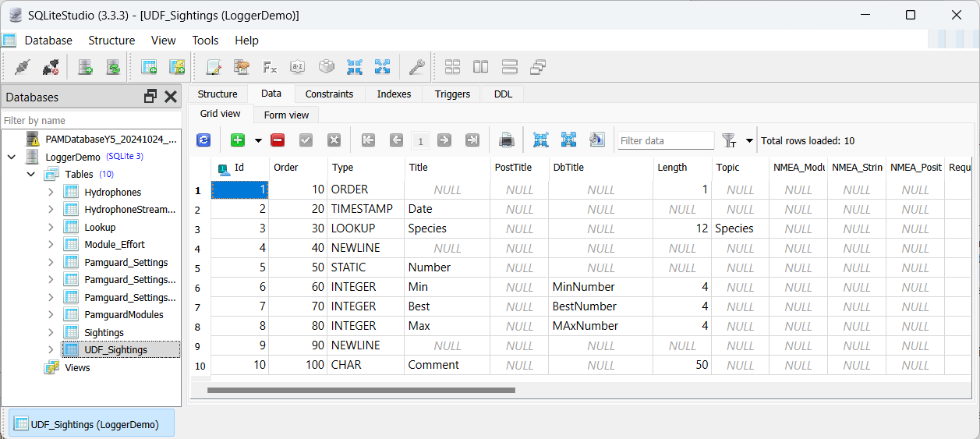
Task: Delete selected row using red minus
Action: 278,140
